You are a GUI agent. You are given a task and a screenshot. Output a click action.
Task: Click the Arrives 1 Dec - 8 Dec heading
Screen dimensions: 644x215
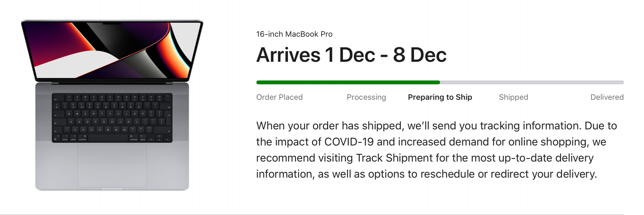[x=351, y=55]
